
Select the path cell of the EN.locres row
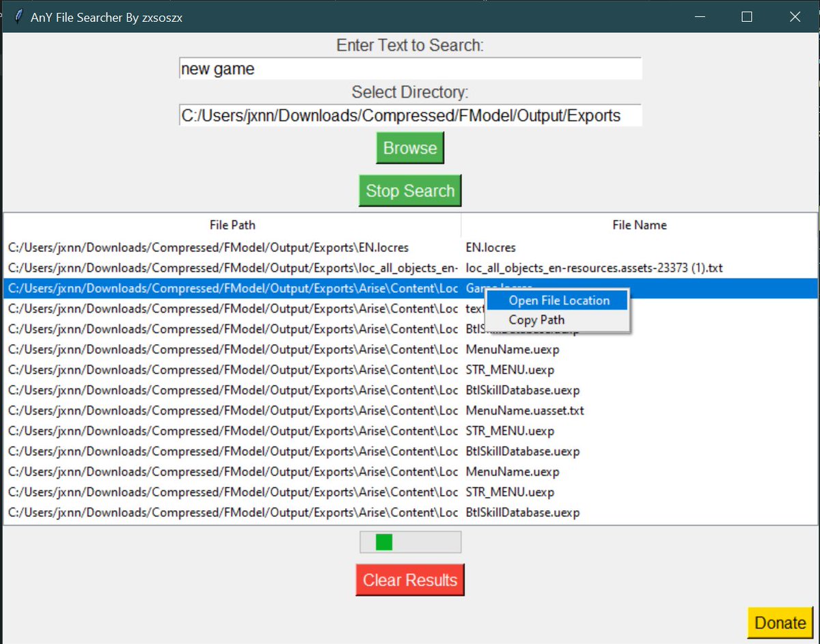(232, 247)
